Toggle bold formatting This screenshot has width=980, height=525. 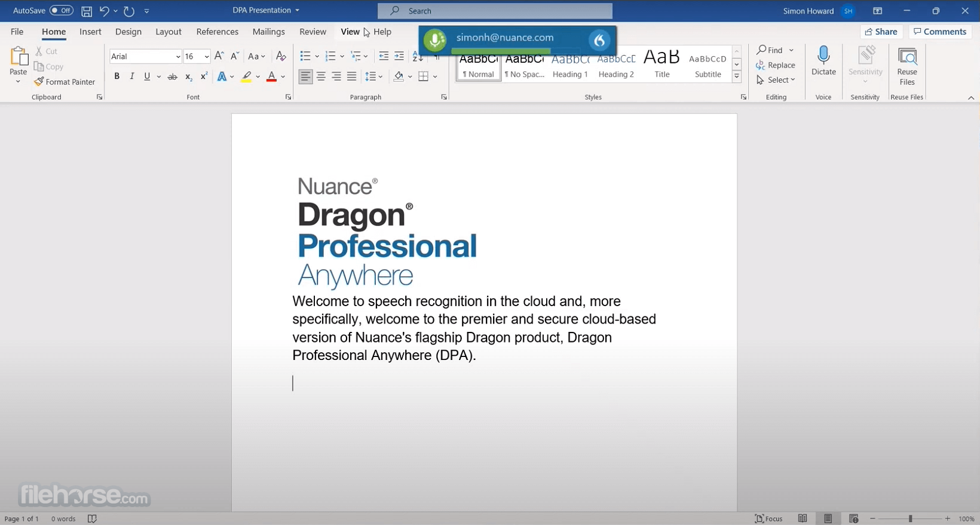pos(117,77)
